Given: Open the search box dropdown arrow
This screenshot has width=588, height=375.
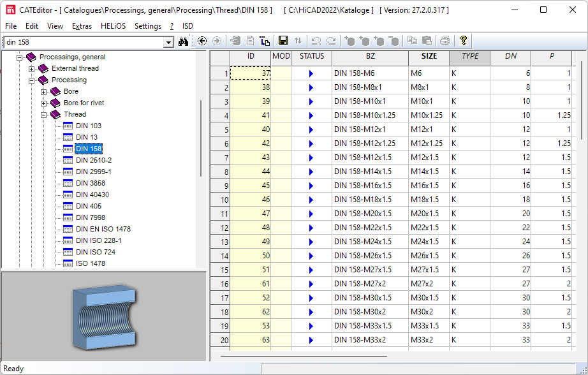Looking at the screenshot, I should point(169,42).
